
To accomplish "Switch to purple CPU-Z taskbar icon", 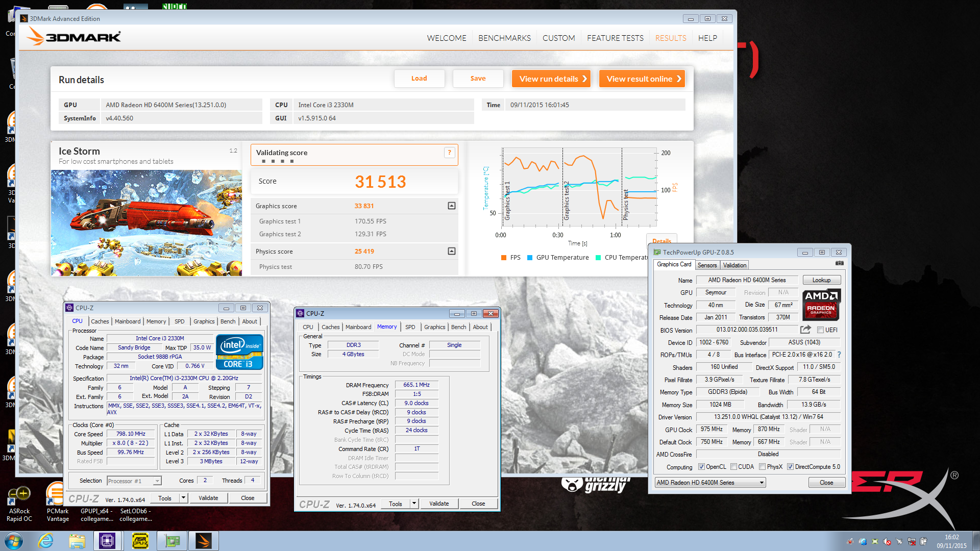I will (x=107, y=541).
